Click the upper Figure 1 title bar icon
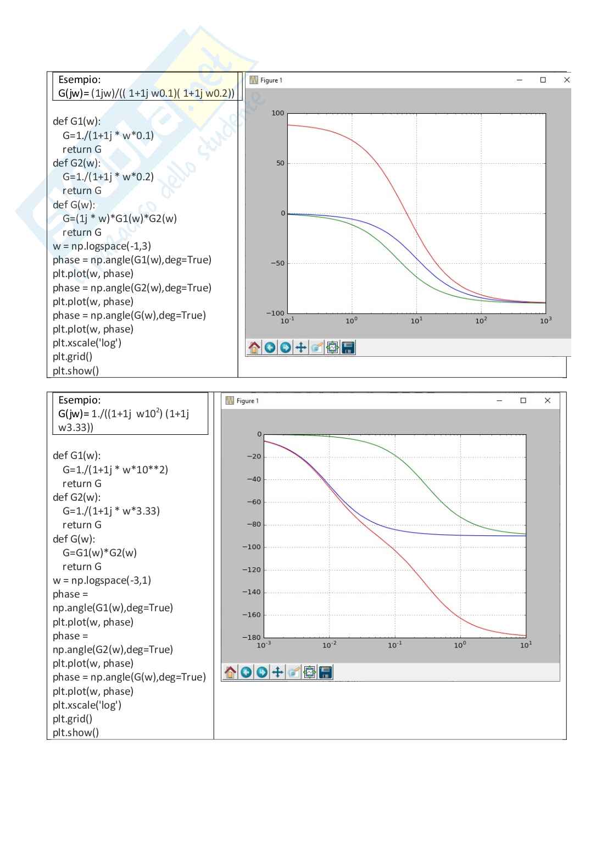 click(254, 80)
